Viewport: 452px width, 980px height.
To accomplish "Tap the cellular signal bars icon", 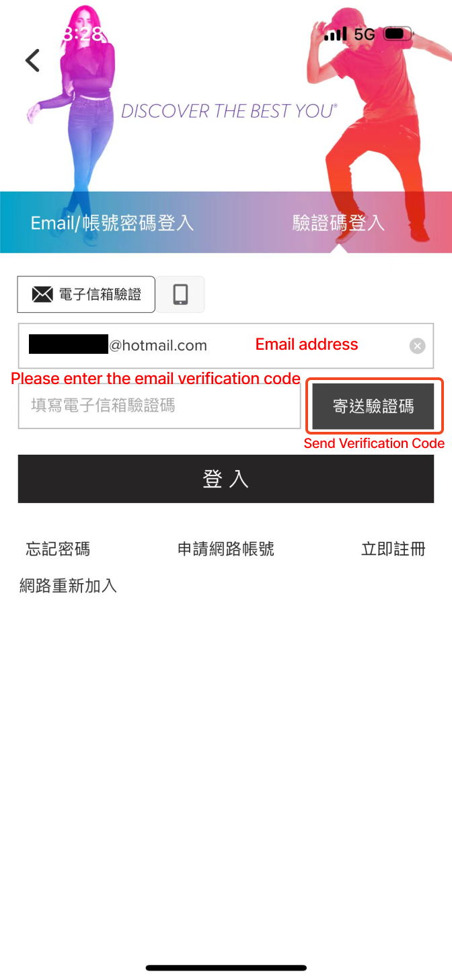I will click(x=335, y=34).
